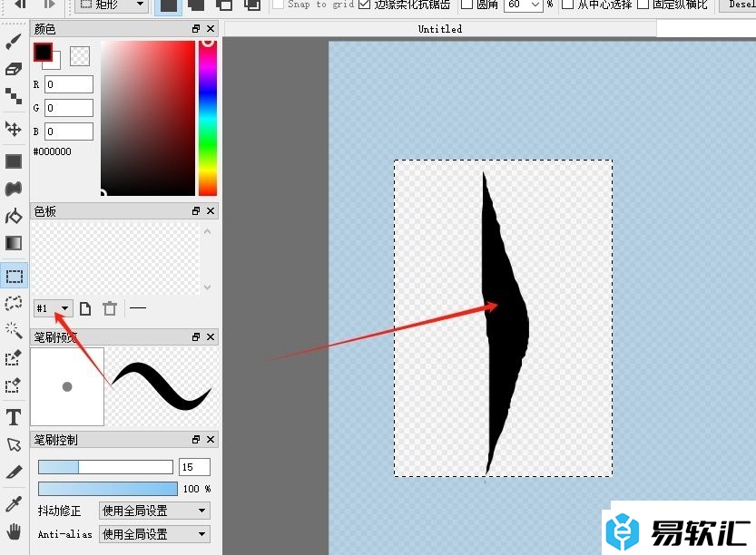The height and width of the screenshot is (555, 756).
Task: Enable Snap to grid checkbox
Action: (x=278, y=5)
